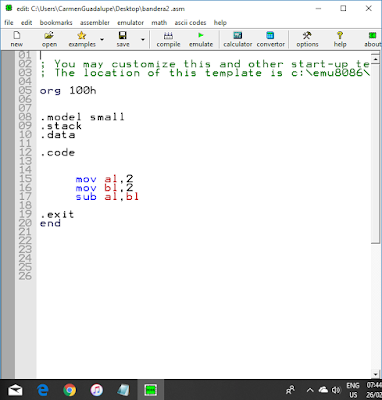The height and width of the screenshot is (400, 382).
Task: Open the help menu in menu bar
Action: coord(220,23)
